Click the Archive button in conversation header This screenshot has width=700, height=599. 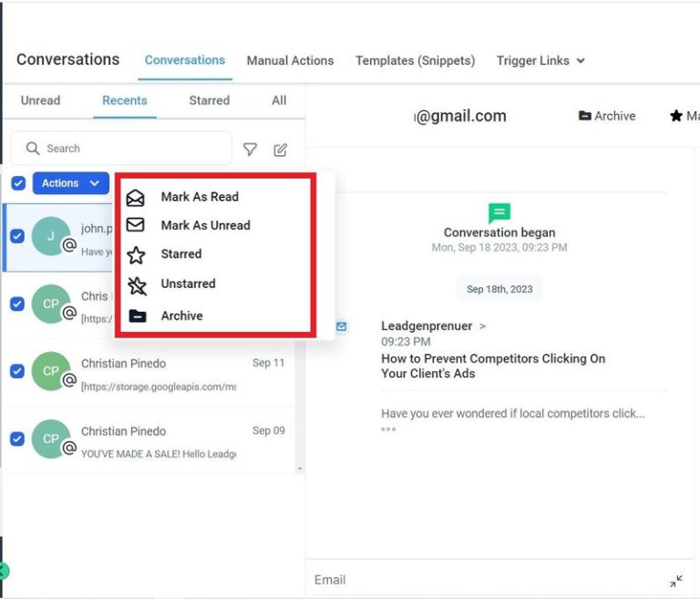coord(607,116)
